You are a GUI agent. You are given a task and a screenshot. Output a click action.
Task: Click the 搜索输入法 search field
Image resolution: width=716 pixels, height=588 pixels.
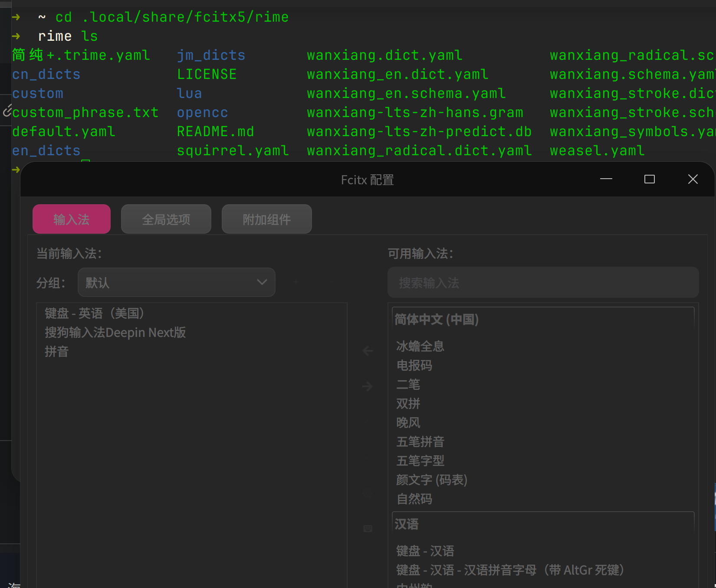pos(543,282)
